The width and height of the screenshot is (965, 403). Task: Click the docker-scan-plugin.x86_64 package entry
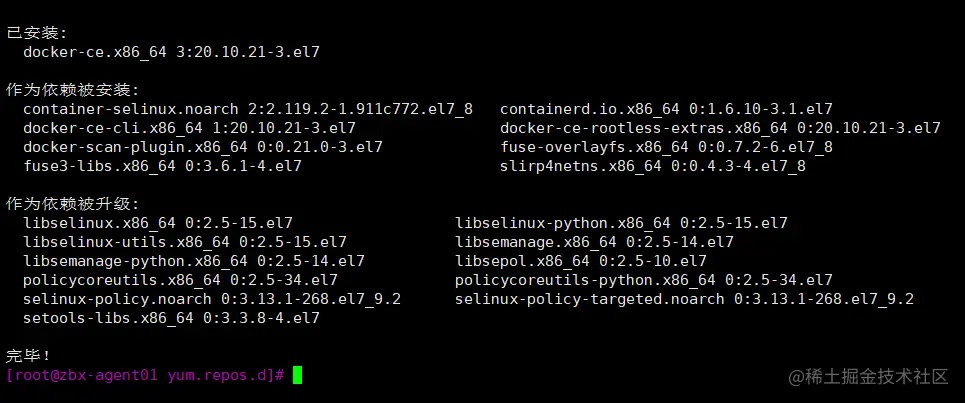pos(202,147)
